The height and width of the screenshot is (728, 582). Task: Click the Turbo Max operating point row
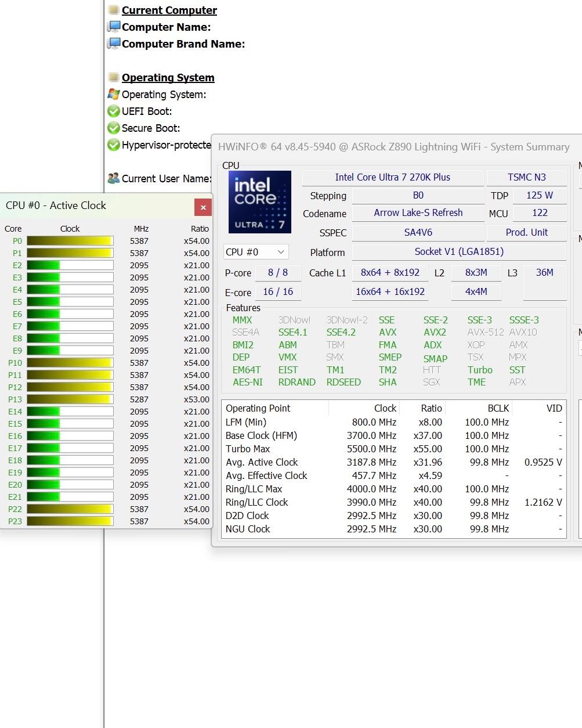click(x=394, y=449)
